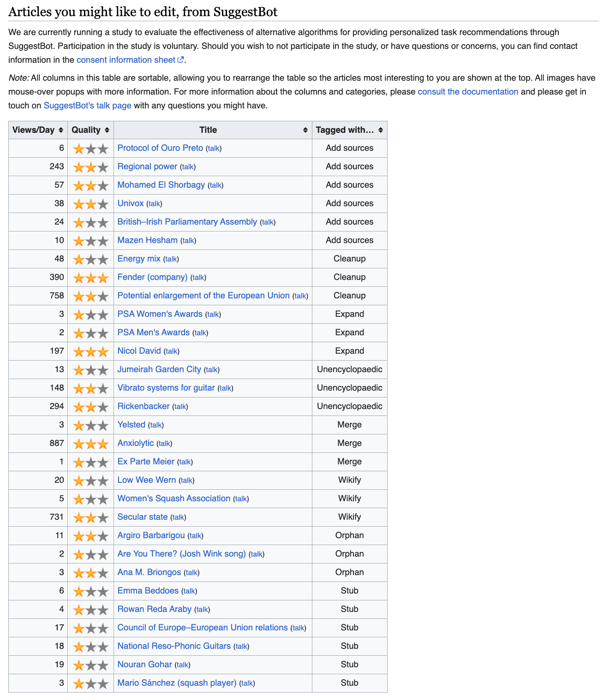Select the 887 views cell
Screen dimensions: 610x700
click(x=38, y=443)
